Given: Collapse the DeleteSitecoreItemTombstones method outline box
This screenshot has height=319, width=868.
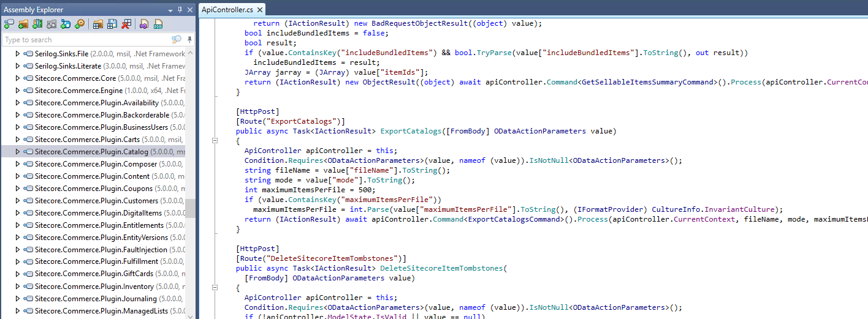Looking at the screenshot, I should pos(215,288).
